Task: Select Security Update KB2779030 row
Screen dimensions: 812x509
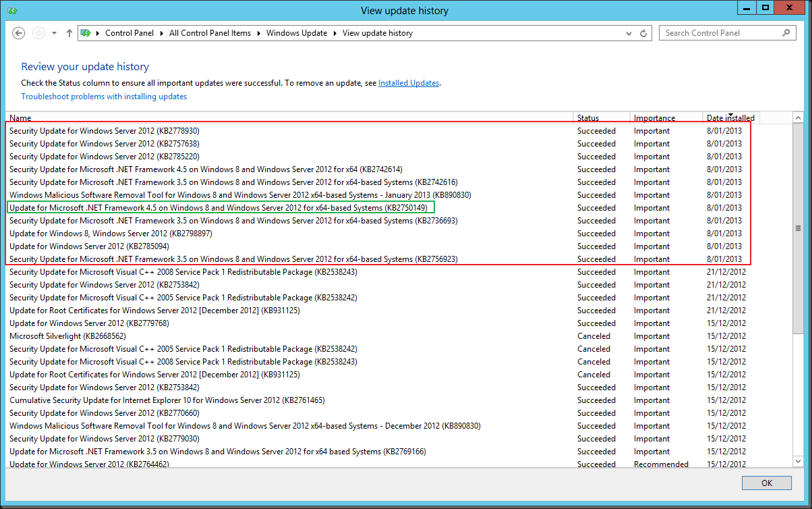Action: [398, 439]
